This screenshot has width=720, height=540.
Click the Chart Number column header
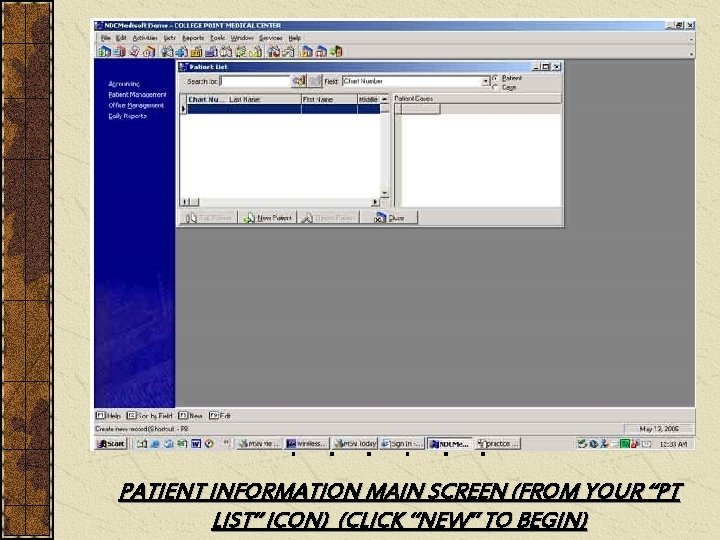click(x=207, y=99)
